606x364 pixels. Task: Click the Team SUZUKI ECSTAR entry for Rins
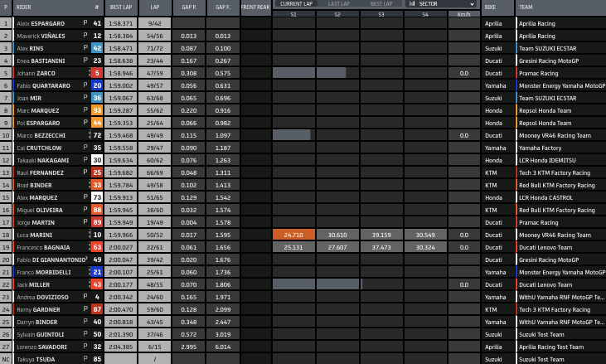point(547,48)
